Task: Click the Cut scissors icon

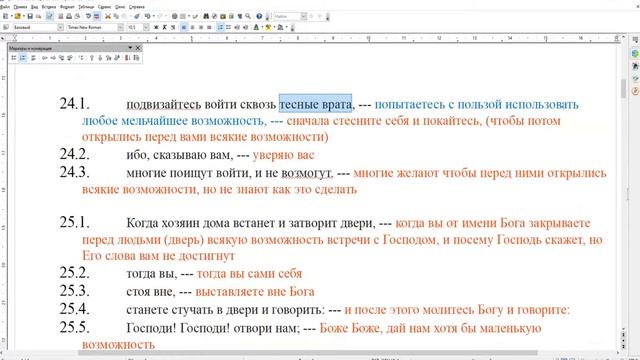Action: (x=108, y=16)
